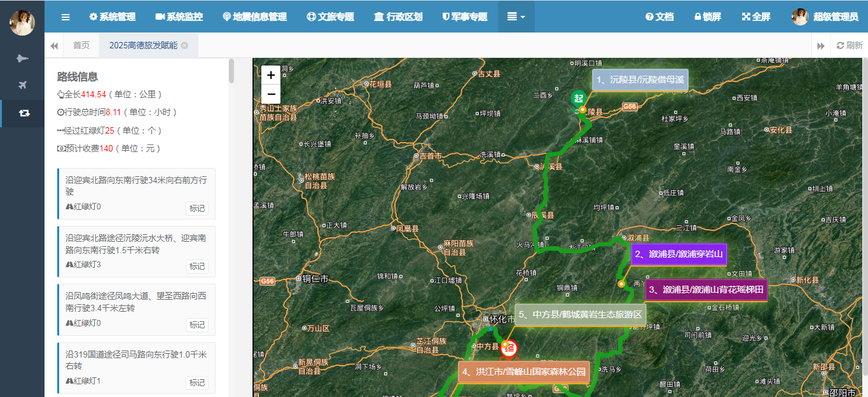
Task: Open 军事专题 menu
Action: click(465, 17)
